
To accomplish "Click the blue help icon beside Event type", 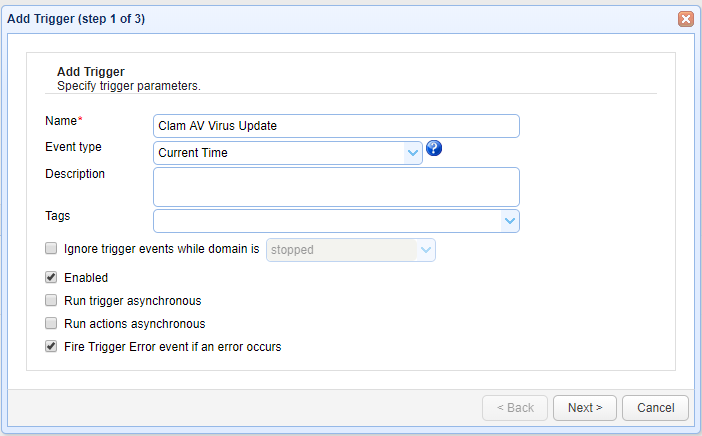I will click(x=434, y=149).
